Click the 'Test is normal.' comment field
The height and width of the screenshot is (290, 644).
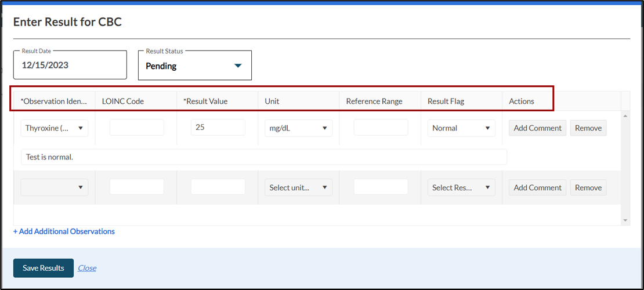pos(264,157)
